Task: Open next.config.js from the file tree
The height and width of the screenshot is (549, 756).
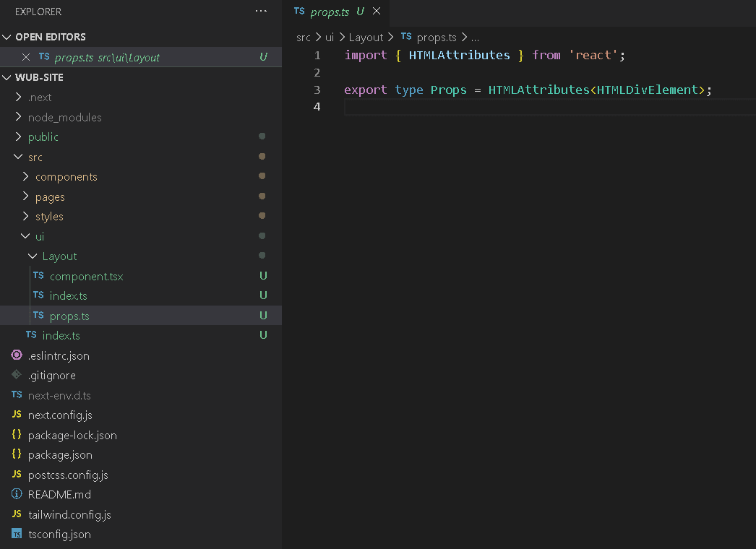Action: coord(59,415)
